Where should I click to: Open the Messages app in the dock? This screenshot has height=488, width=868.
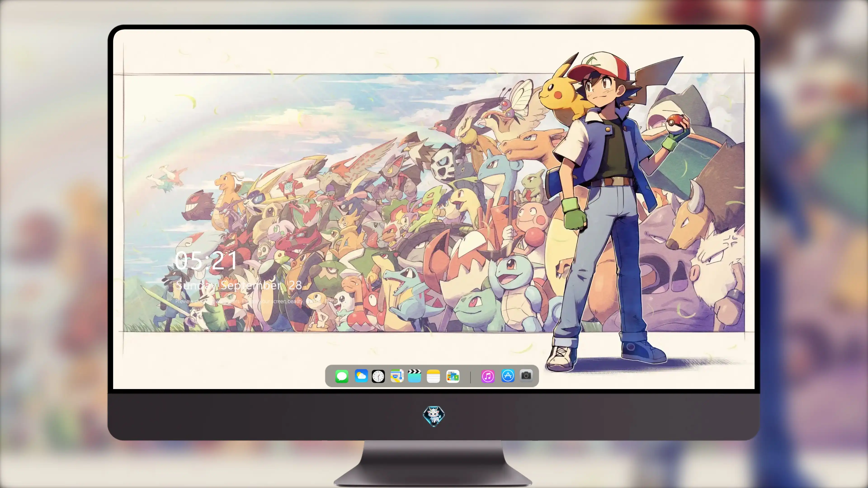click(x=342, y=376)
